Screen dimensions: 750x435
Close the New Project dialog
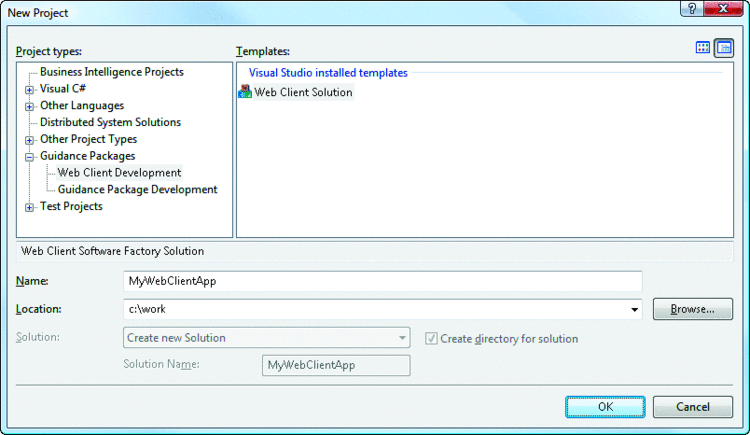coord(724,9)
